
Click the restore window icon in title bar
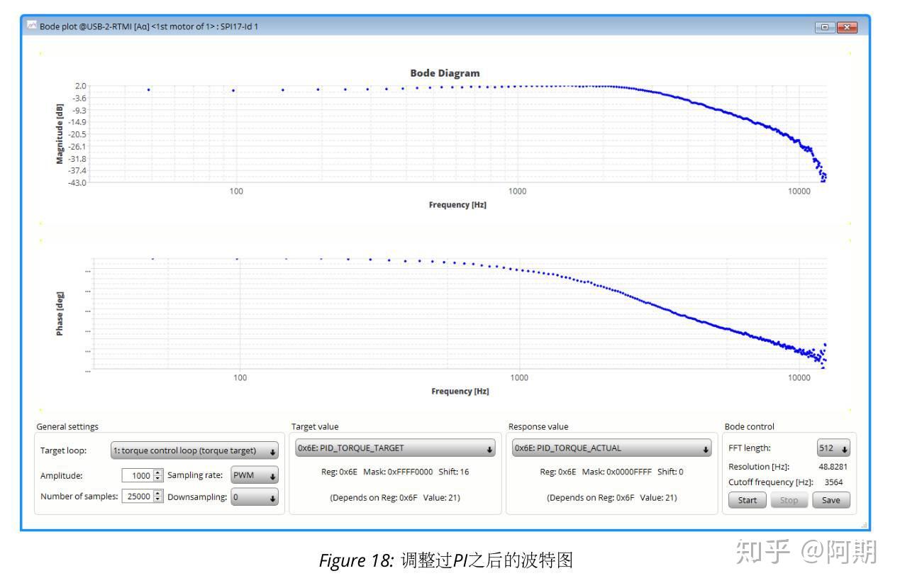[x=825, y=27]
